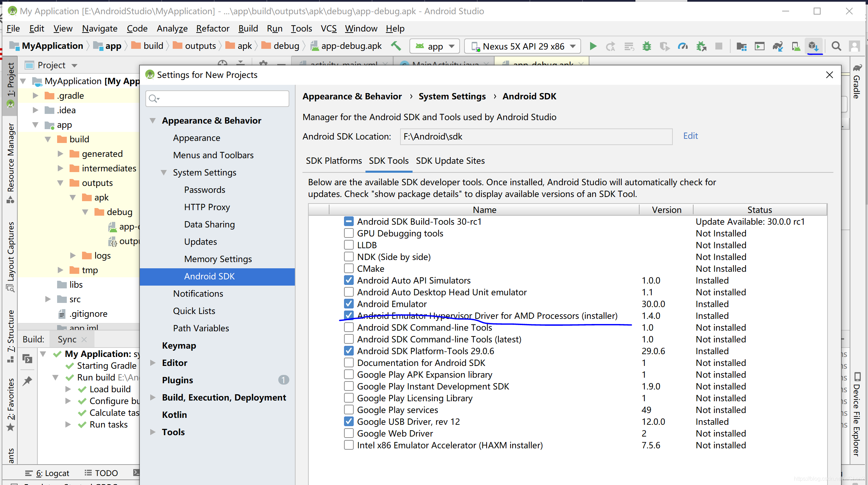Click the Debug app bug icon
868x485 pixels.
646,46
